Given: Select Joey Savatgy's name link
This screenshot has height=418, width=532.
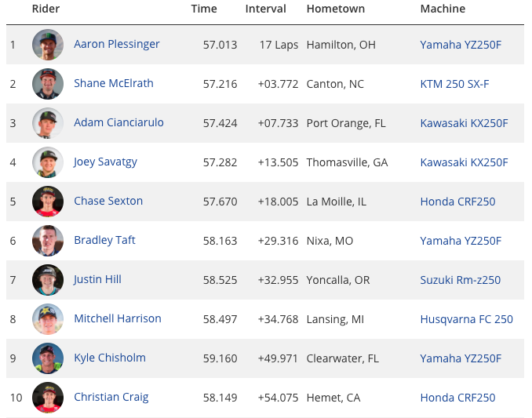Looking at the screenshot, I should pyautogui.click(x=105, y=162).
